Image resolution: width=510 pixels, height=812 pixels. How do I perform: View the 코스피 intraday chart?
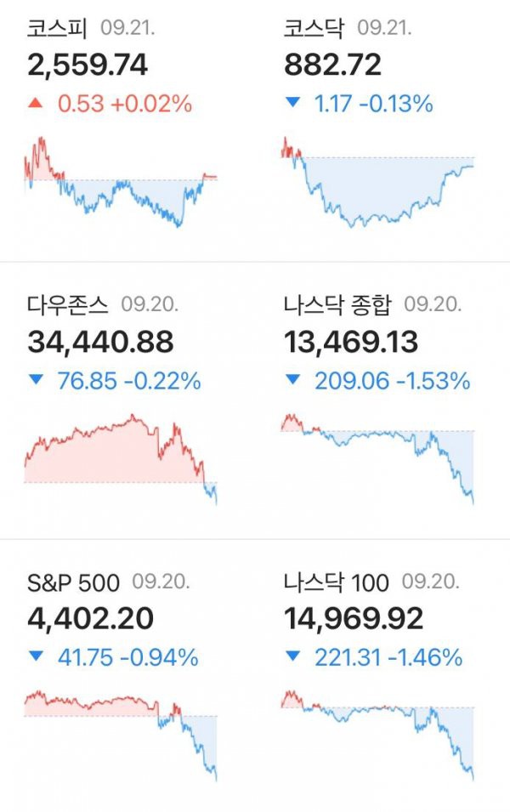click(121, 182)
